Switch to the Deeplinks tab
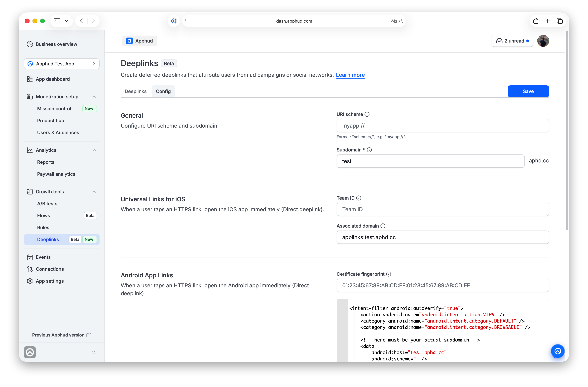Image resolution: width=588 pixels, height=387 pixels. point(136,91)
